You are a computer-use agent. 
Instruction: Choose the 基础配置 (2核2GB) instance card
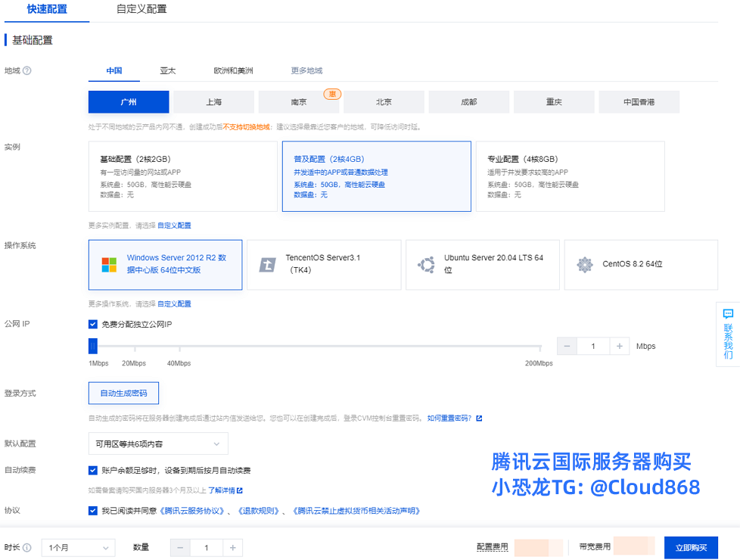pos(182,176)
